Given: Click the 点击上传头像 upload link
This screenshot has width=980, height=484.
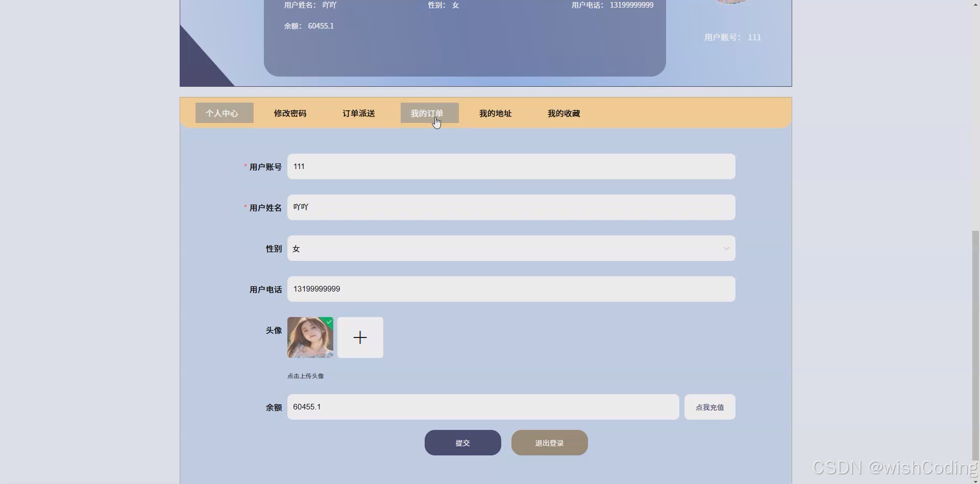Looking at the screenshot, I should pyautogui.click(x=305, y=375).
